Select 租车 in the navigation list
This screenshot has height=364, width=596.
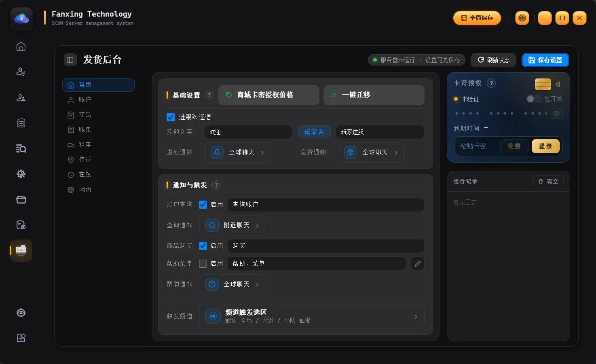coord(98,145)
